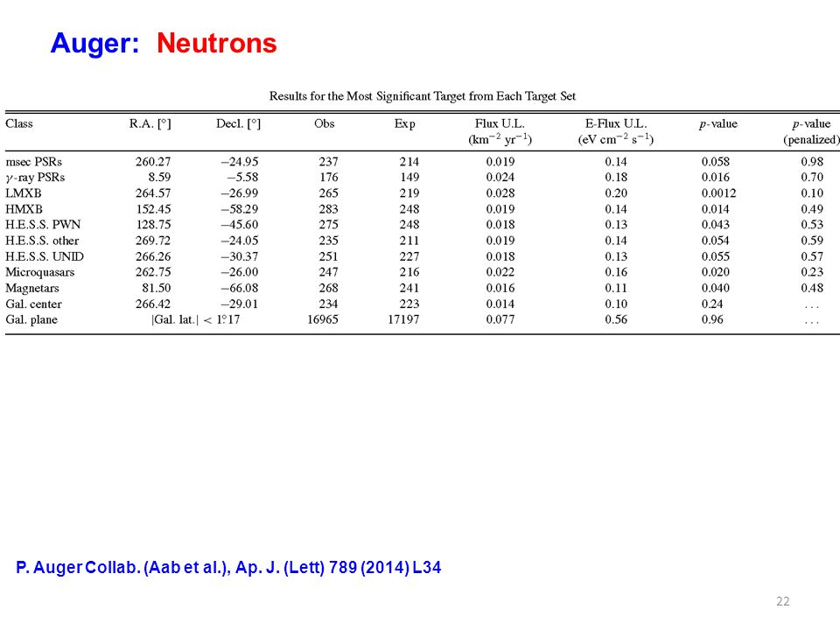
Task: Click the p-value 0.96
Action: (x=712, y=320)
